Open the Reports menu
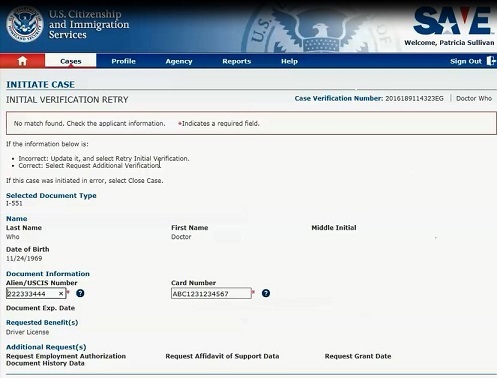Image resolution: width=497 pixels, height=378 pixels. (237, 61)
